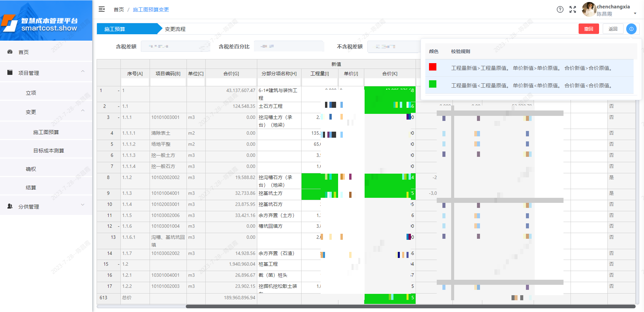Viewport: 644px width, 312px height.
Task: Click the briefcase icon for 项目管理
Action: tap(10, 72)
